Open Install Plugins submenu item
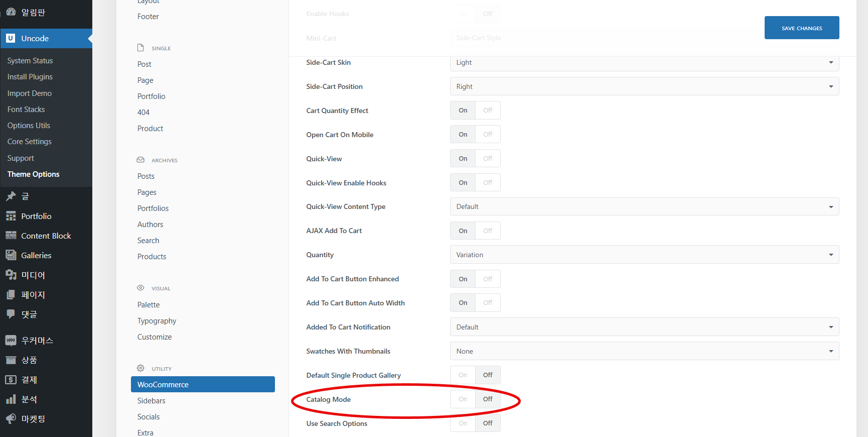868x437 pixels. [x=30, y=77]
